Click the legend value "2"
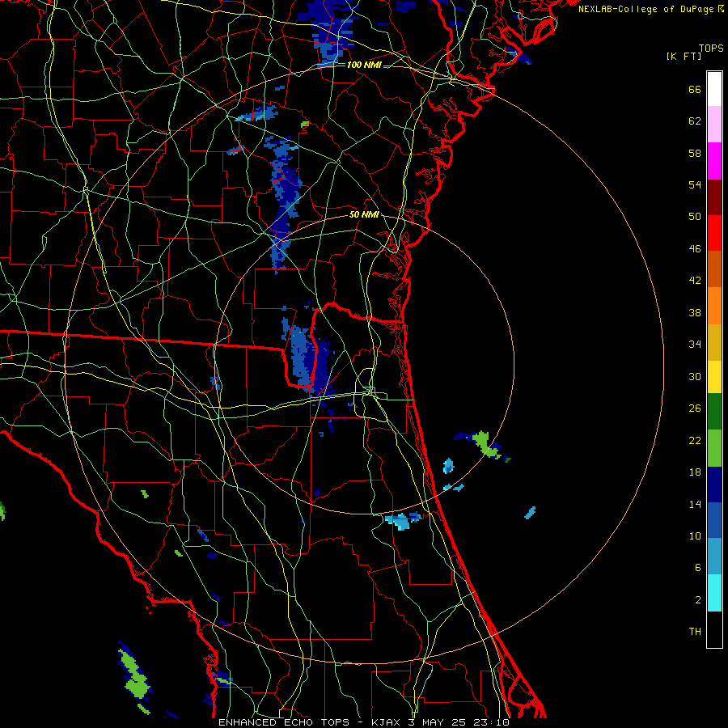The image size is (728, 728). (x=698, y=600)
